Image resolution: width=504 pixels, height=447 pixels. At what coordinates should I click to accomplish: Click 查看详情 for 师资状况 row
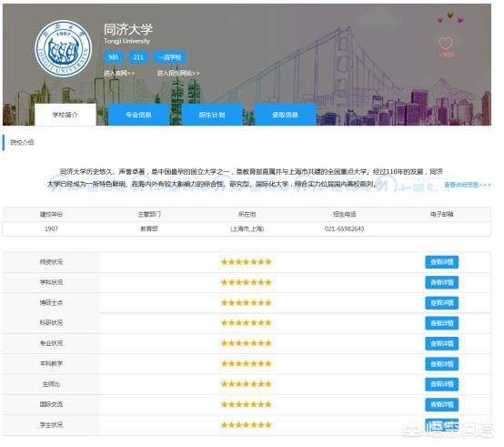(x=441, y=262)
